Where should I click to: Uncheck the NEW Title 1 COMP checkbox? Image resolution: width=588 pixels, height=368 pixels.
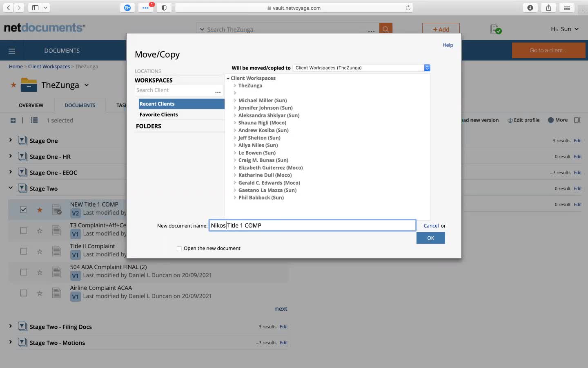click(x=24, y=209)
